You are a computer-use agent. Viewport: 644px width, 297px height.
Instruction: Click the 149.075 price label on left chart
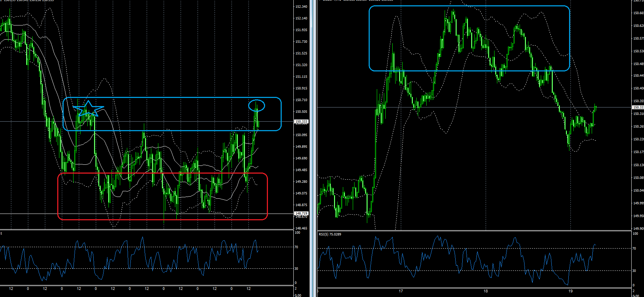pyautogui.click(x=301, y=193)
